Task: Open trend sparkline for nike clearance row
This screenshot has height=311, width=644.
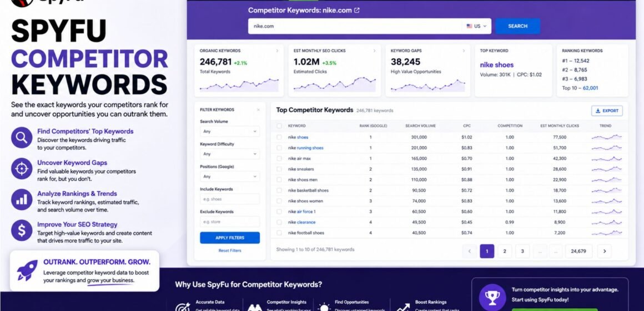Action: [607, 222]
